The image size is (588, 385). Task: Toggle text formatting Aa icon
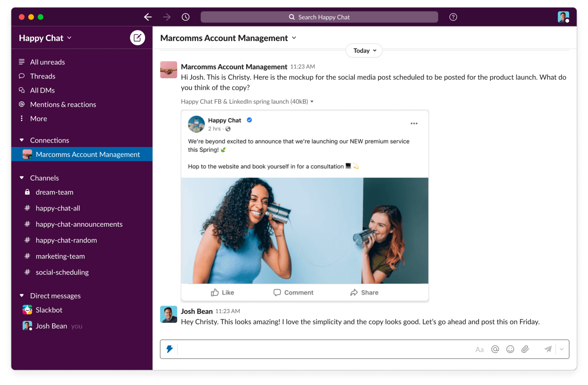click(x=479, y=349)
